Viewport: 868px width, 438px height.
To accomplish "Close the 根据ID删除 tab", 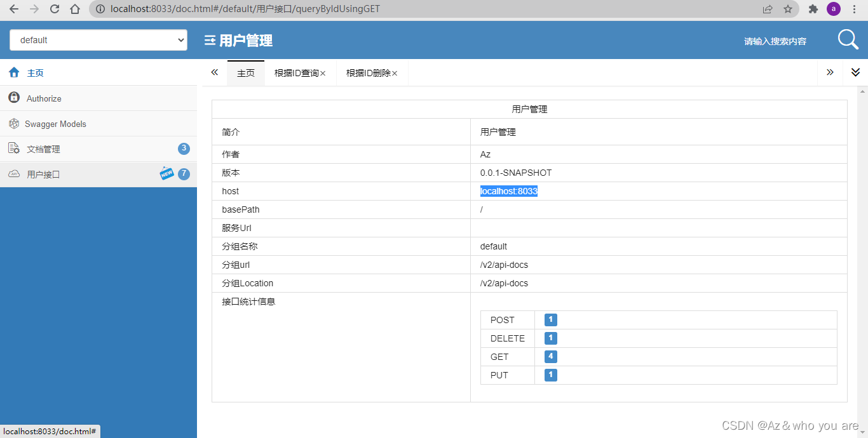I will coord(395,73).
